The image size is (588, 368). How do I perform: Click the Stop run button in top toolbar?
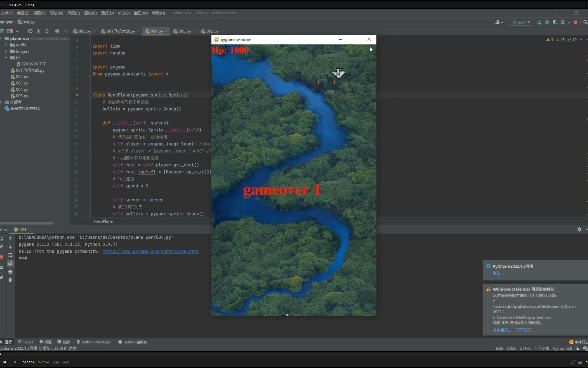coord(575,22)
